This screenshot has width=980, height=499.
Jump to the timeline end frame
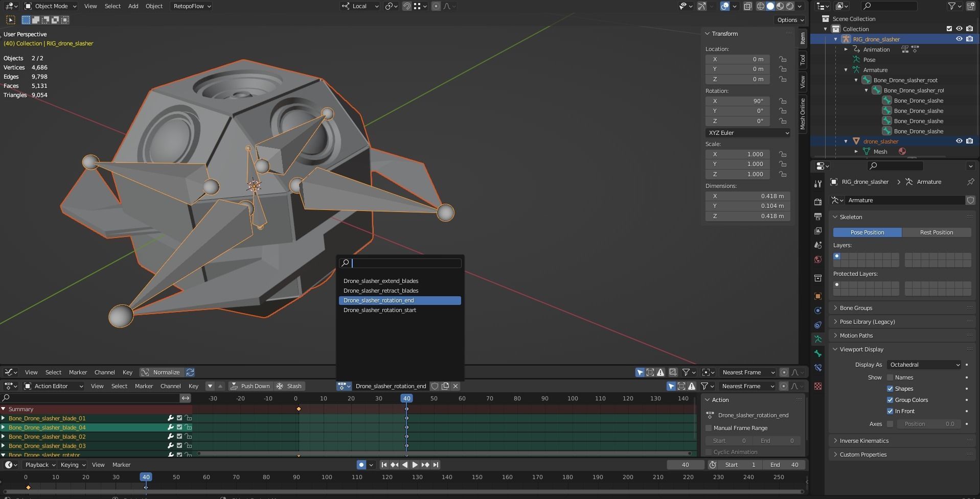tap(436, 465)
